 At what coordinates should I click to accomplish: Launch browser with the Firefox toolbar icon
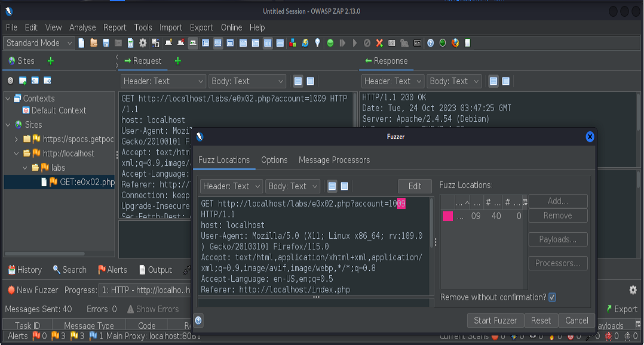(x=455, y=43)
